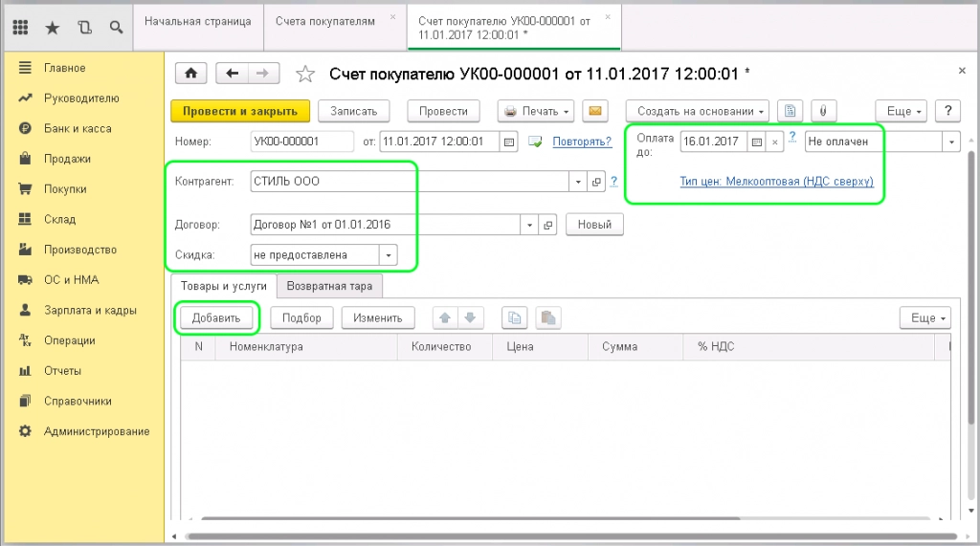
Task: Open the top Еще menu
Action: click(x=901, y=111)
